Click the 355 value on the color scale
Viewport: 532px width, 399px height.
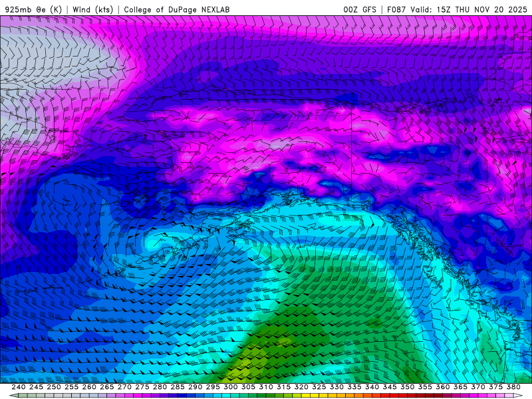pos(424,387)
